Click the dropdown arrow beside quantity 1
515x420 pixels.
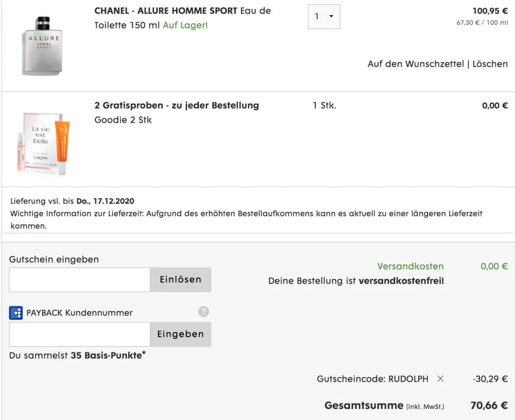coord(331,17)
